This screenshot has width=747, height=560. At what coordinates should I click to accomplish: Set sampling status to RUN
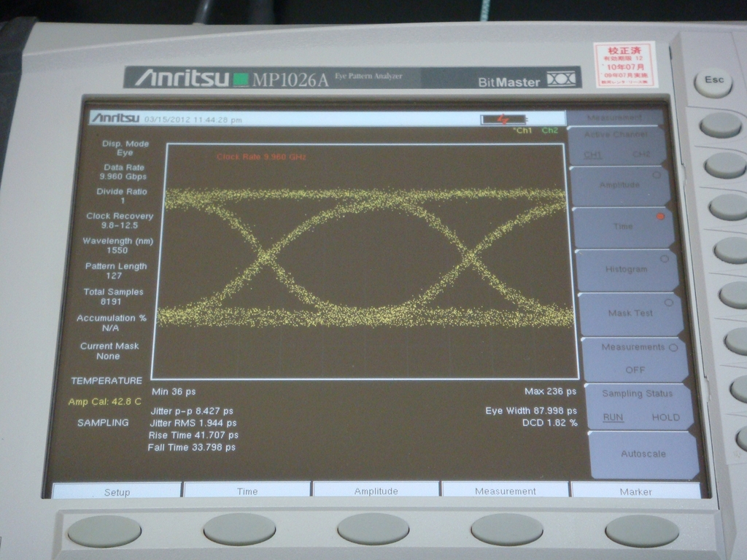click(x=613, y=417)
